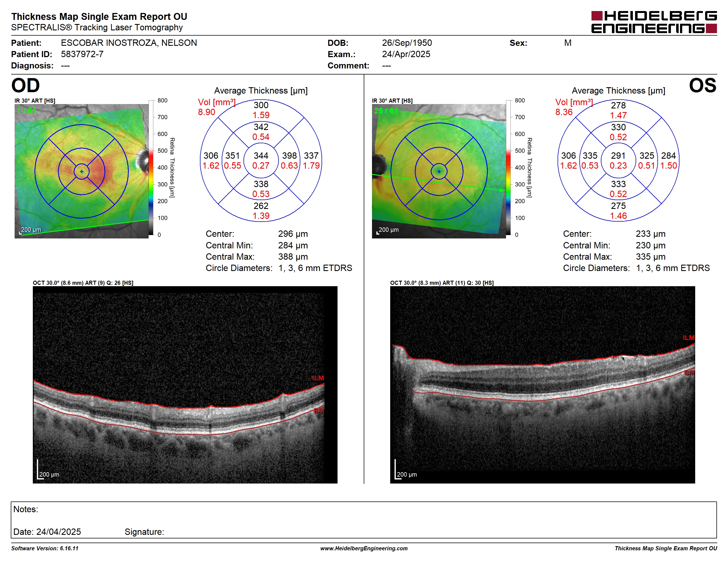The height and width of the screenshot is (563, 728).
Task: Select OS total volume value 8.36
Action: [x=564, y=112]
